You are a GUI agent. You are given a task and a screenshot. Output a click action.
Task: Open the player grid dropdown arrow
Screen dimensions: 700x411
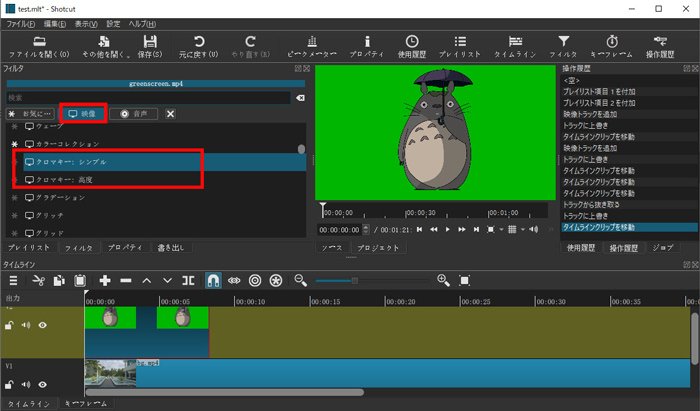(x=523, y=230)
